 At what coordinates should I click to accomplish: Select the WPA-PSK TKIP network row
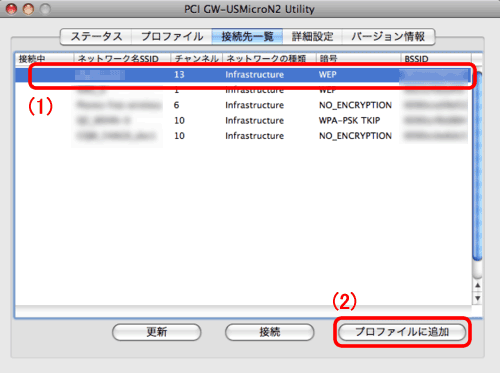point(244,120)
